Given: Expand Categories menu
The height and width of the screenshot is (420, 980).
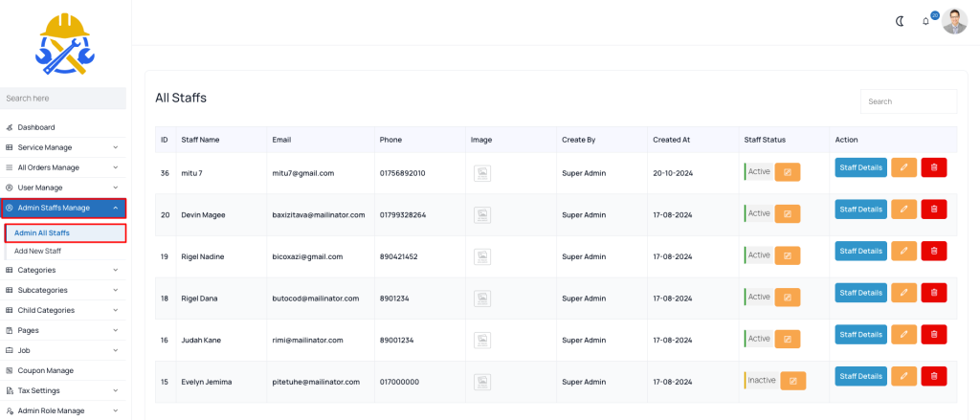Looking at the screenshot, I should (63, 270).
